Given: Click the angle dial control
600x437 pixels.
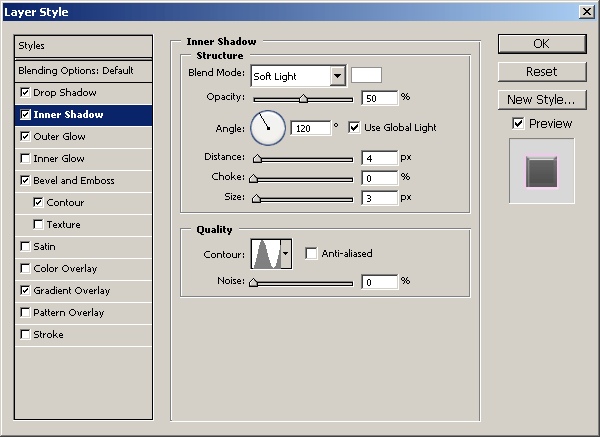Looking at the screenshot, I should pos(268,128).
